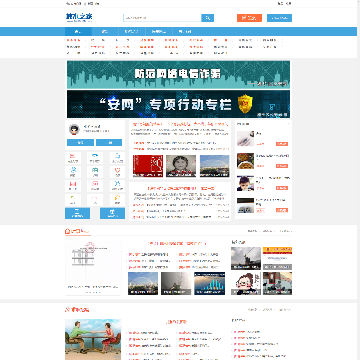Click the blue search magnifier button
The height and width of the screenshot is (360, 360).
[207, 18]
